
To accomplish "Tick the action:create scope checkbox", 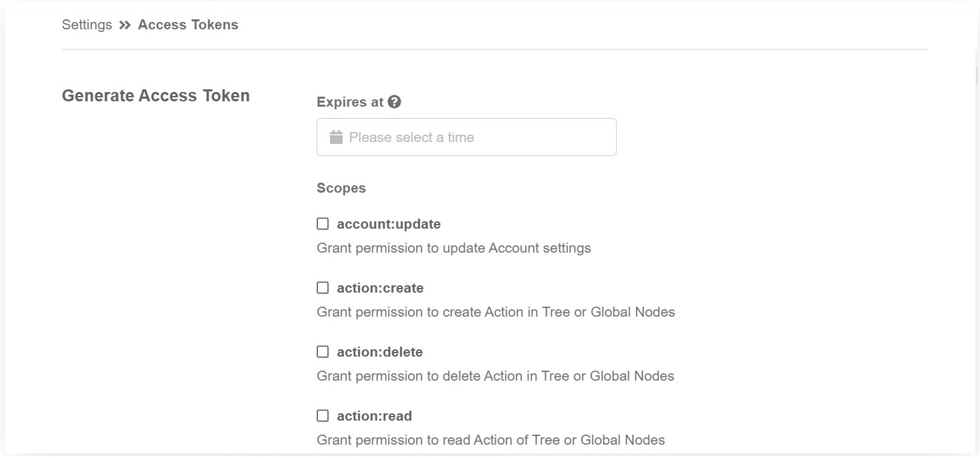I will [323, 288].
